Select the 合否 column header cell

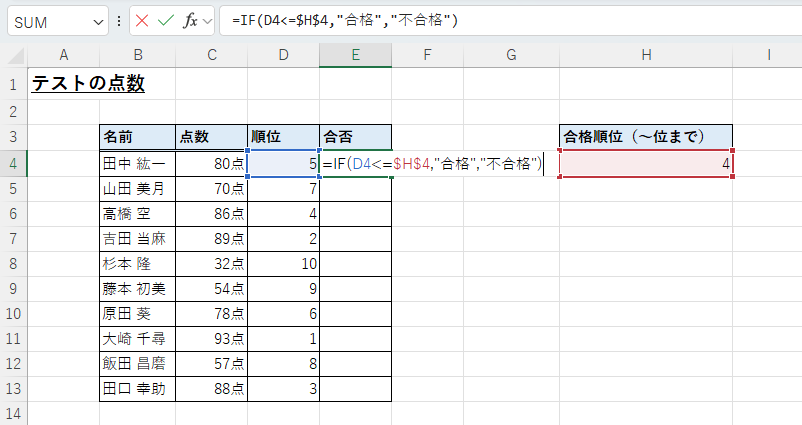[x=355, y=137]
